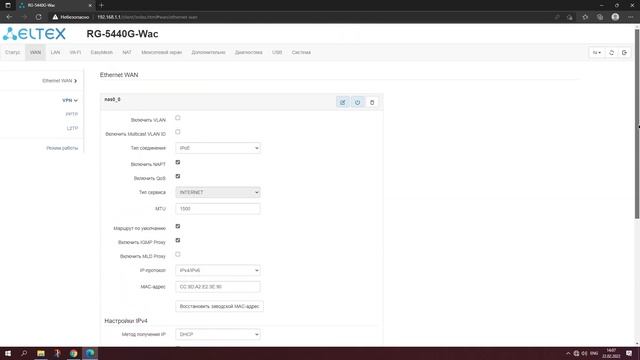Select Ethernet WAN in the sidebar
The width and height of the screenshot is (640, 360).
coord(60,81)
